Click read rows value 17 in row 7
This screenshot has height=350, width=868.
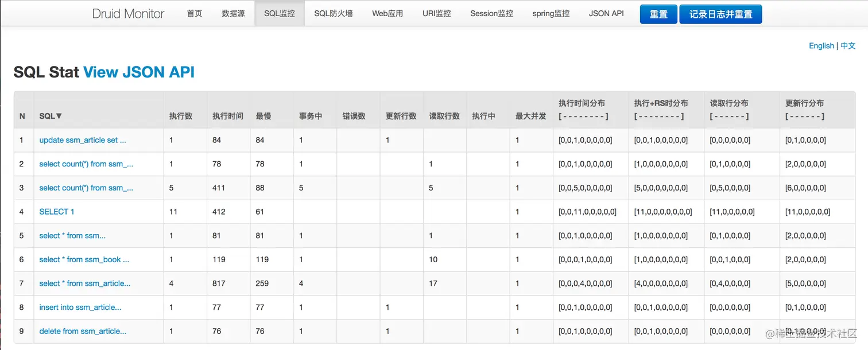(x=433, y=283)
